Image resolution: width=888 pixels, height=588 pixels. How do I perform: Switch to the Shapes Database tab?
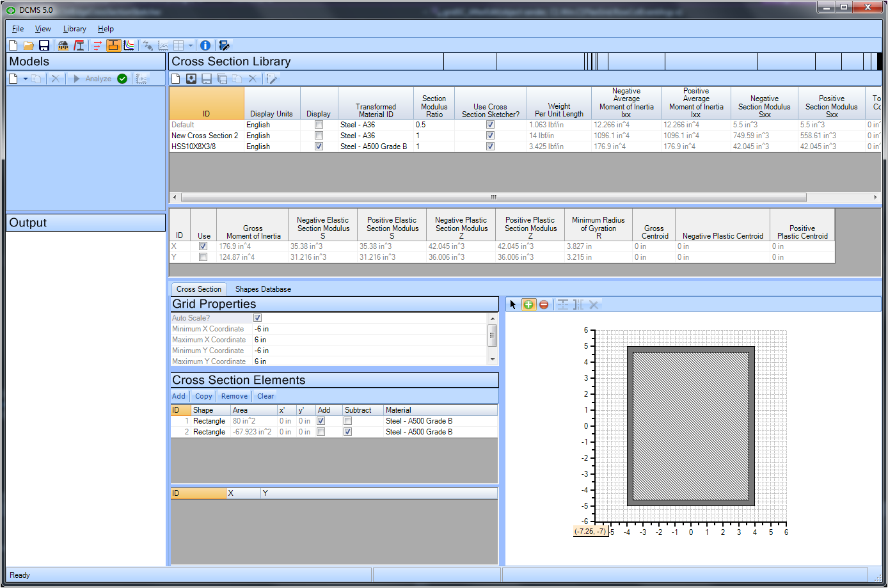point(263,289)
